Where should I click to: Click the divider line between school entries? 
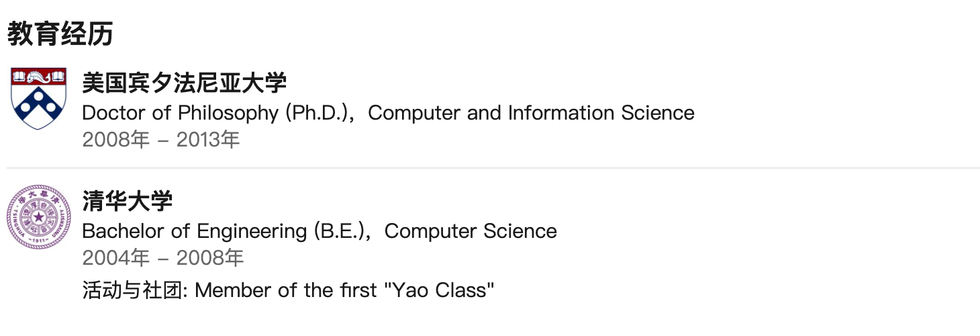coord(493,167)
